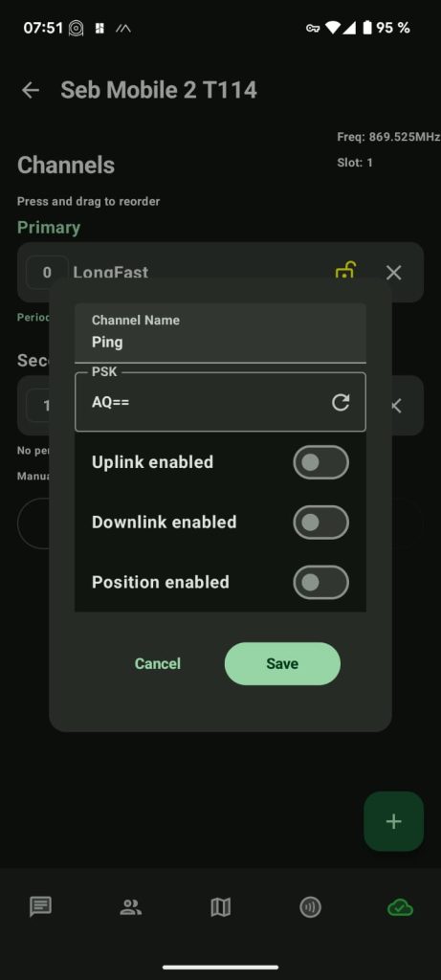Tap the green plus add button
Image resolution: width=441 pixels, height=980 pixels.
point(393,821)
